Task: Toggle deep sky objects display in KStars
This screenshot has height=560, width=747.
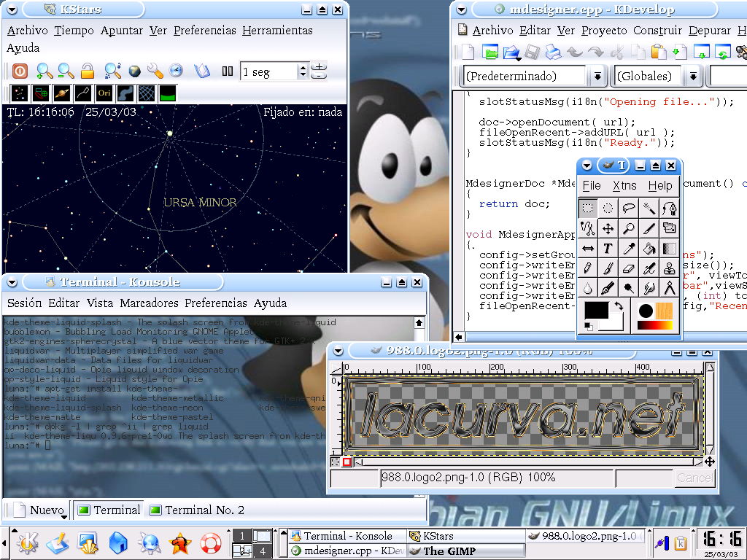Action: 41,93
